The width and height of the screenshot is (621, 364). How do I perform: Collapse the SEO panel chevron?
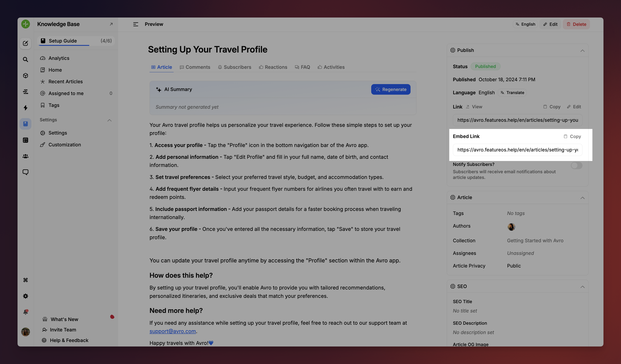coord(582,287)
